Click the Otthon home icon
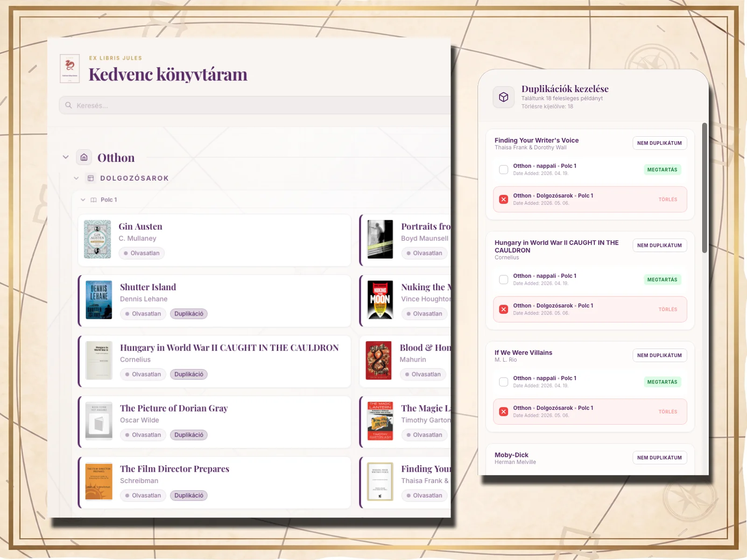This screenshot has width=747, height=560. [x=84, y=157]
